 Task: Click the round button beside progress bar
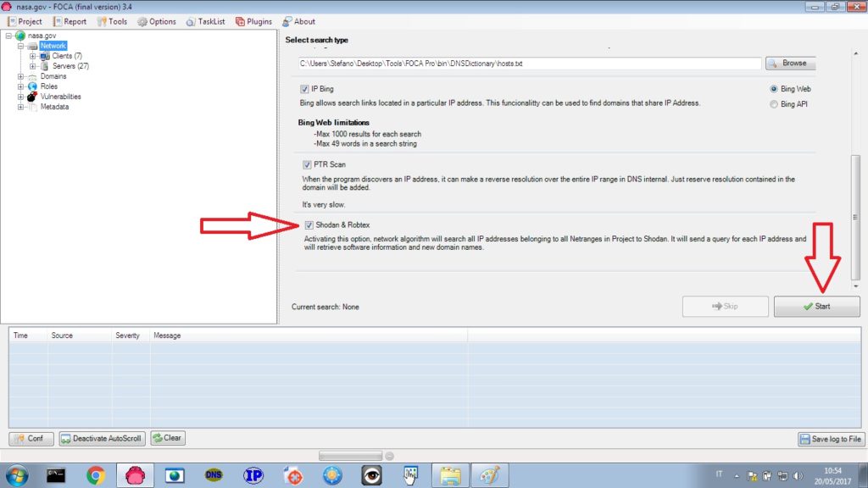(x=390, y=456)
